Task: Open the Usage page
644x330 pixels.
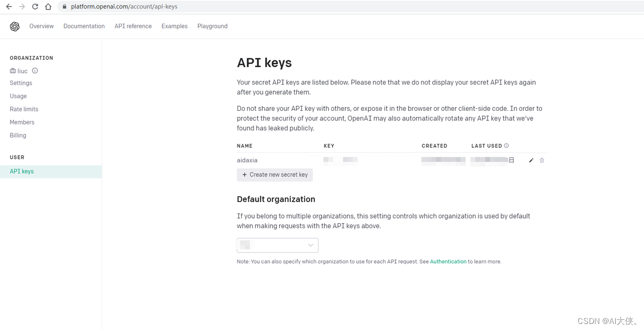Action: coord(18,96)
